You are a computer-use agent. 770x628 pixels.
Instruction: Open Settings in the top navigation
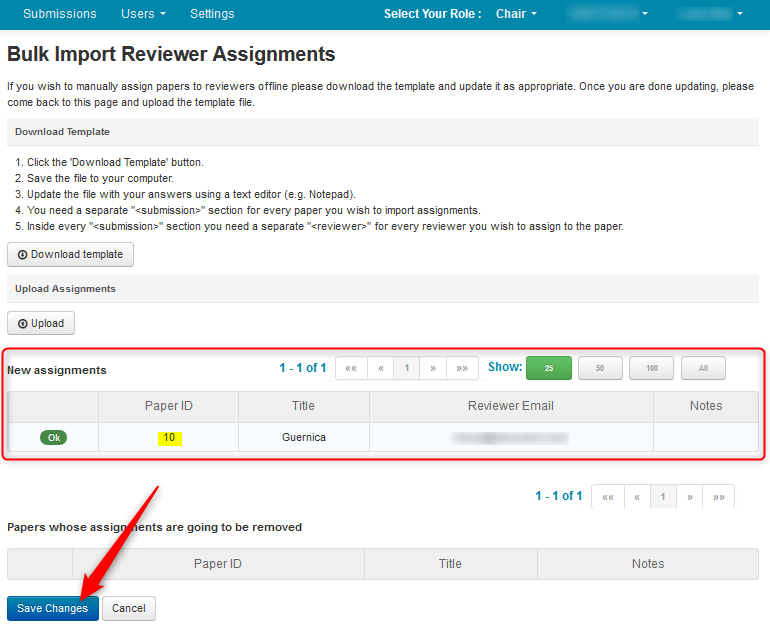pyautogui.click(x=212, y=14)
